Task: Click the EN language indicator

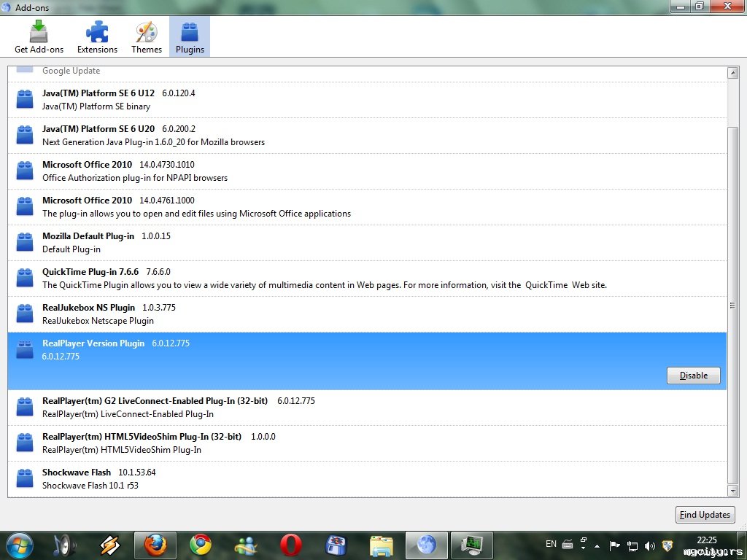Action: click(x=551, y=544)
